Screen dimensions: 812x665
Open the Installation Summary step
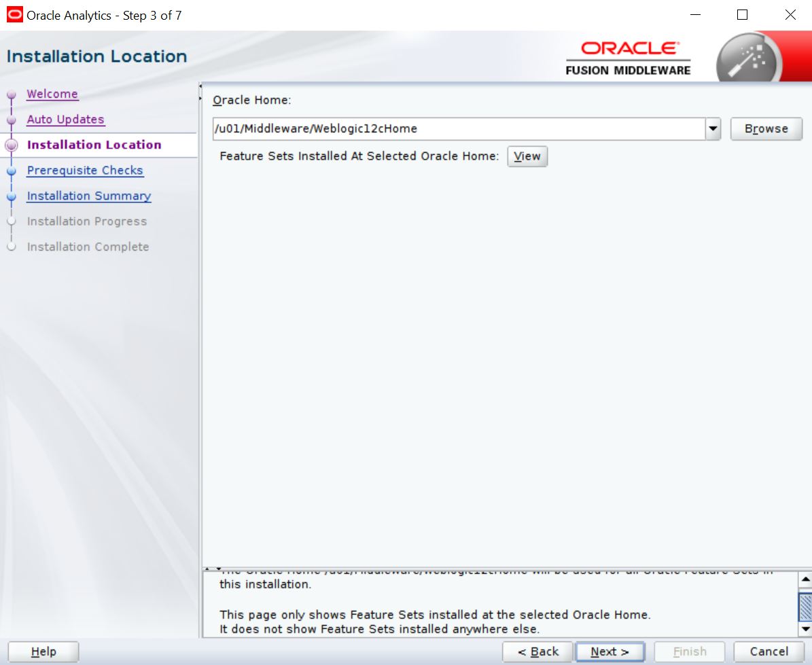[89, 196]
